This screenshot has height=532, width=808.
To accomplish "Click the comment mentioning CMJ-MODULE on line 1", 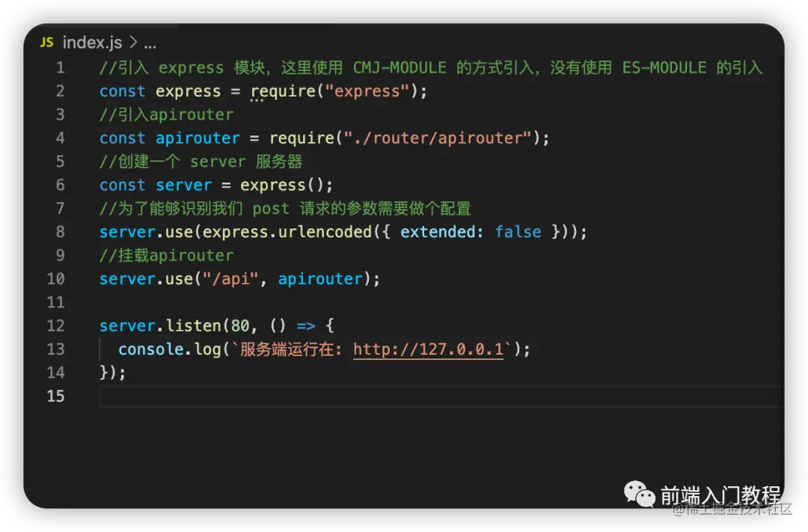I will click(431, 67).
